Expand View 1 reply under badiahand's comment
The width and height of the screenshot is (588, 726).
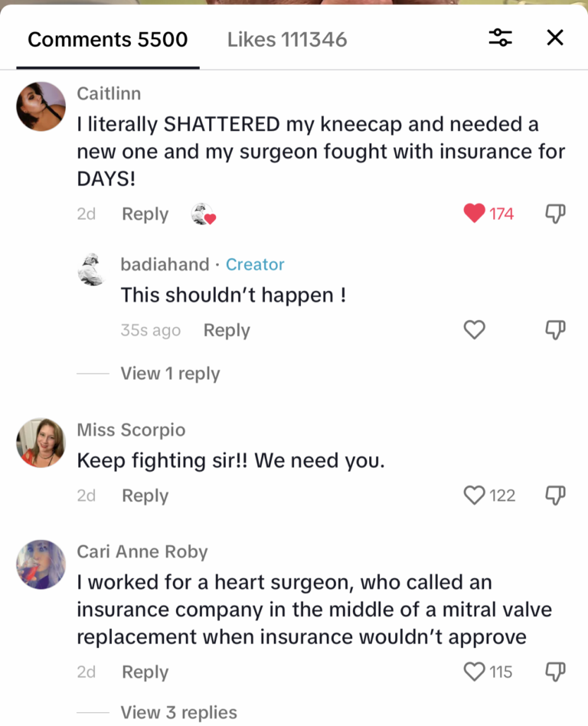[x=170, y=373]
